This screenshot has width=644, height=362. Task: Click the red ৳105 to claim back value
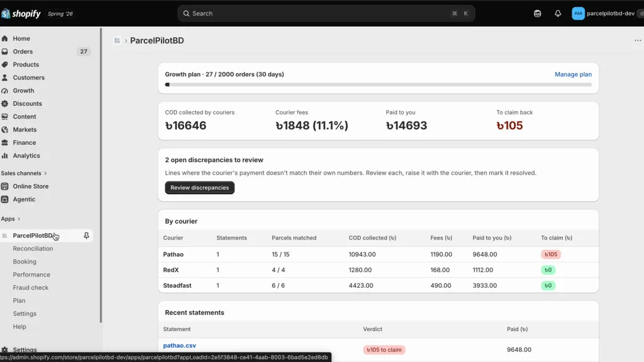coord(510,126)
